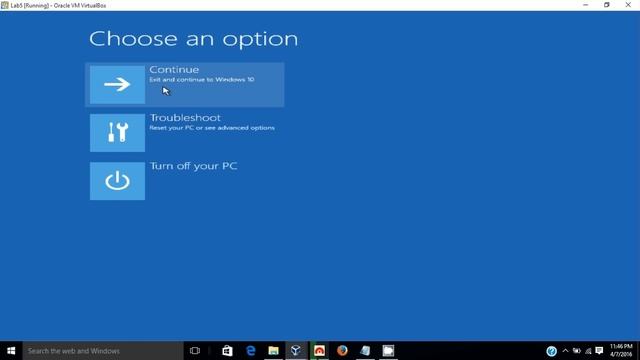
Task: Click 'Reset your PC or see advanced options' text
Action: pyautogui.click(x=212, y=128)
